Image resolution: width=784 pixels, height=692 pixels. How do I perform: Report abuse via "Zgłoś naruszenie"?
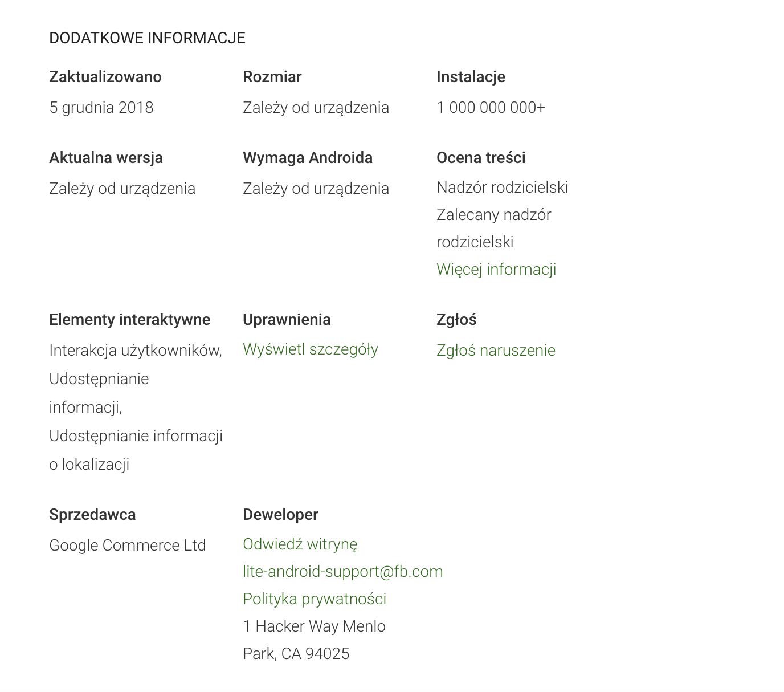tap(495, 351)
